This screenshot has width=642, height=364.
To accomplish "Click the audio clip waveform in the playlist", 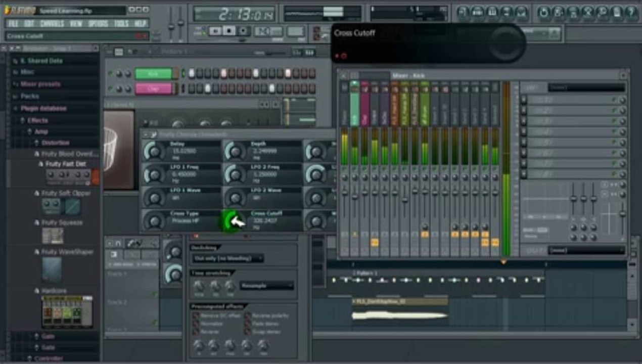I will tap(399, 315).
